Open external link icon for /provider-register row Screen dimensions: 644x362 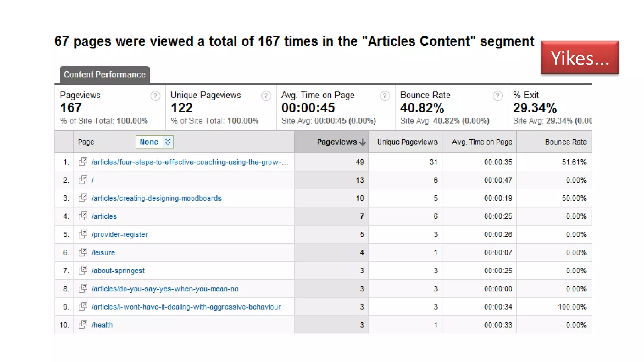83,234
